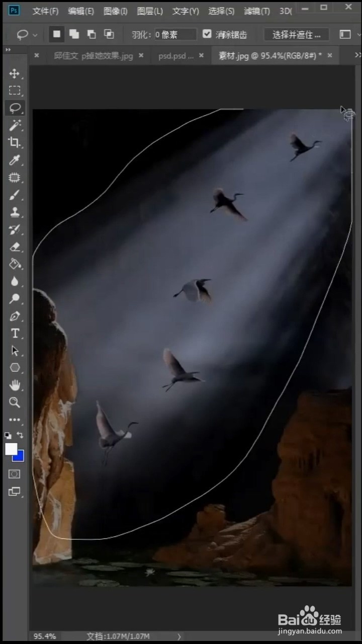362x644 pixels.
Task: Choose Intersect with Selection mode
Action: click(x=109, y=34)
